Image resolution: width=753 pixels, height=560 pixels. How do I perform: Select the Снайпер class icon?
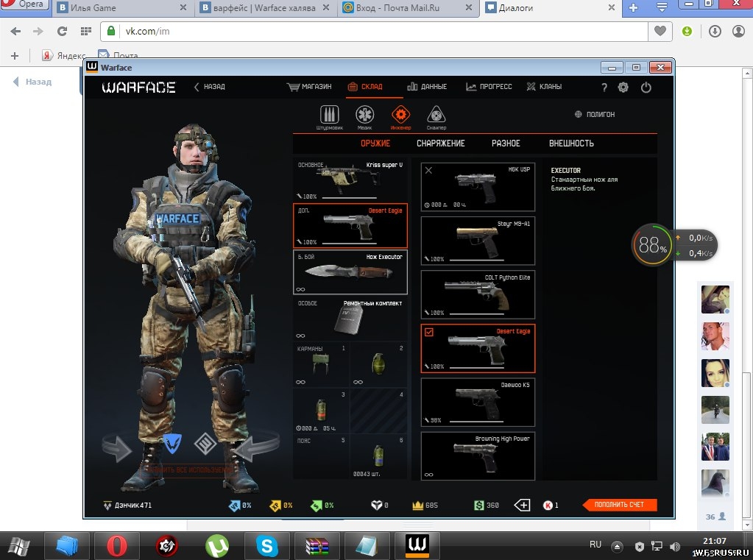436,115
